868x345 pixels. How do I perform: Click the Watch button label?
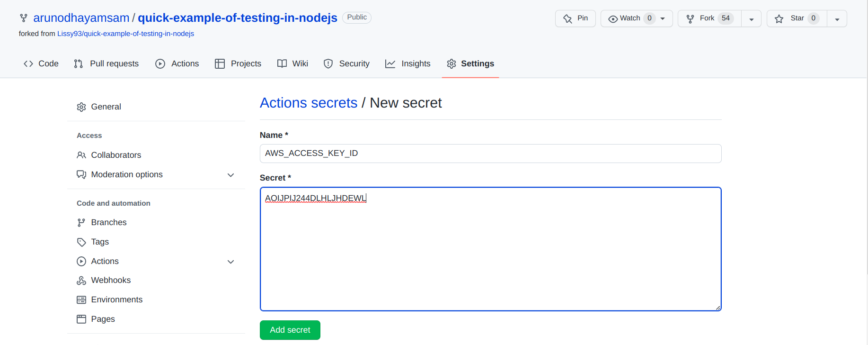coord(630,18)
